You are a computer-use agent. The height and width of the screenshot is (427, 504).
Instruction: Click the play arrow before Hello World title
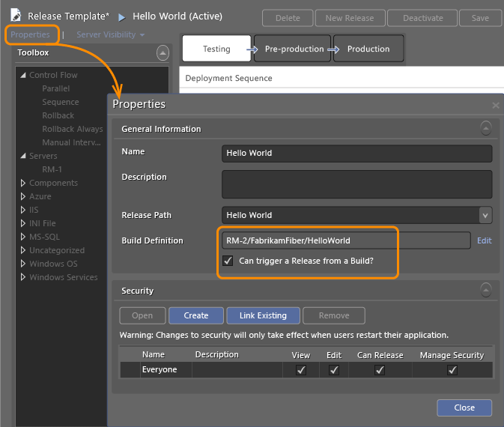[x=121, y=16]
